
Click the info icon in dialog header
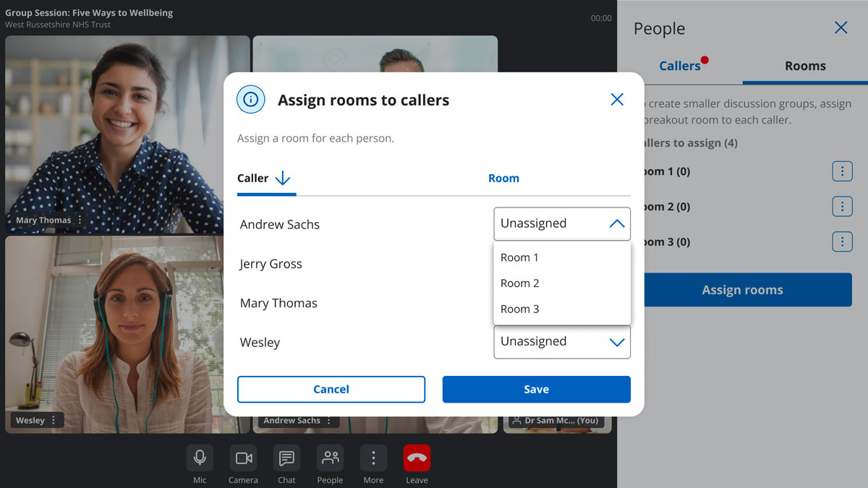pyautogui.click(x=251, y=100)
